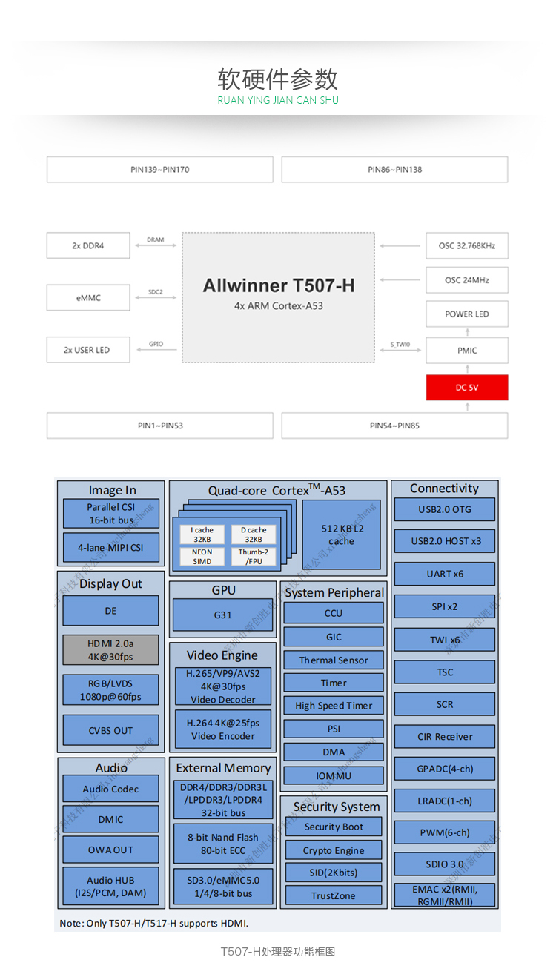
Task: Click the OSC 32.768KHz box
Action: point(466,245)
